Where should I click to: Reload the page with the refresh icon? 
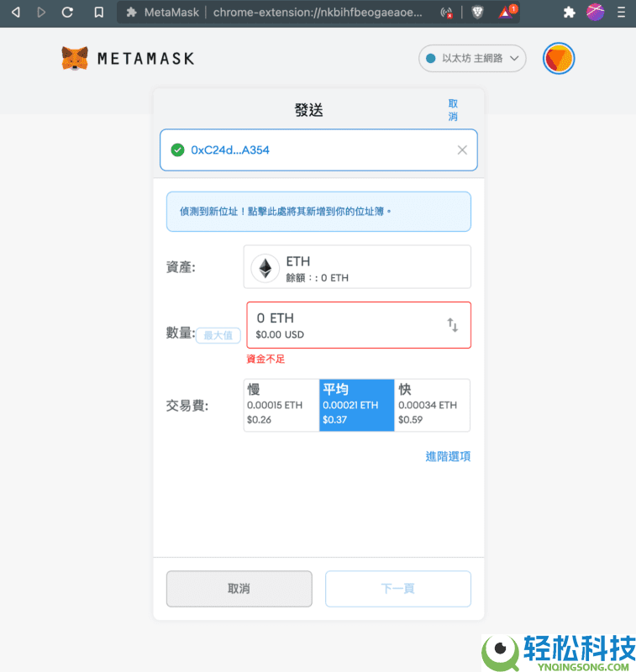click(67, 12)
